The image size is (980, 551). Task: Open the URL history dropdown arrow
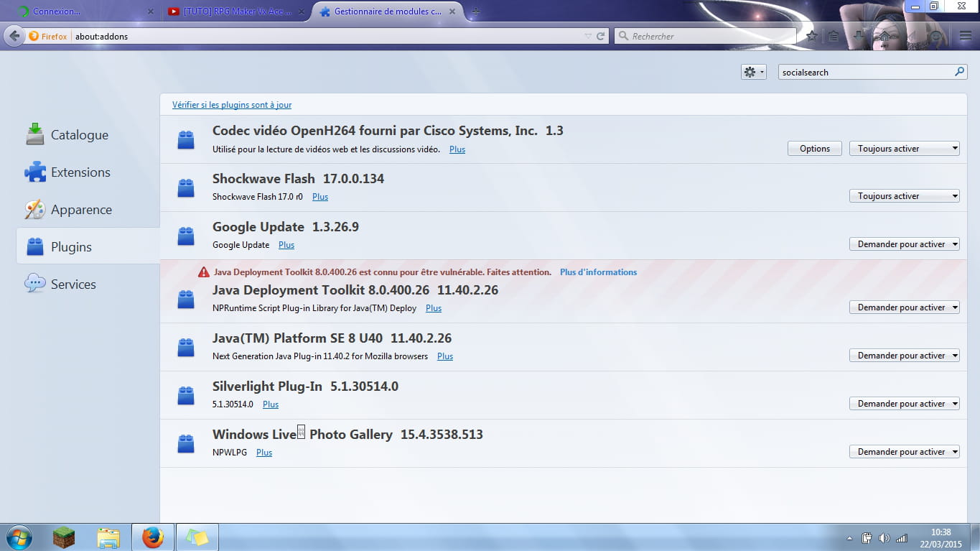(588, 36)
